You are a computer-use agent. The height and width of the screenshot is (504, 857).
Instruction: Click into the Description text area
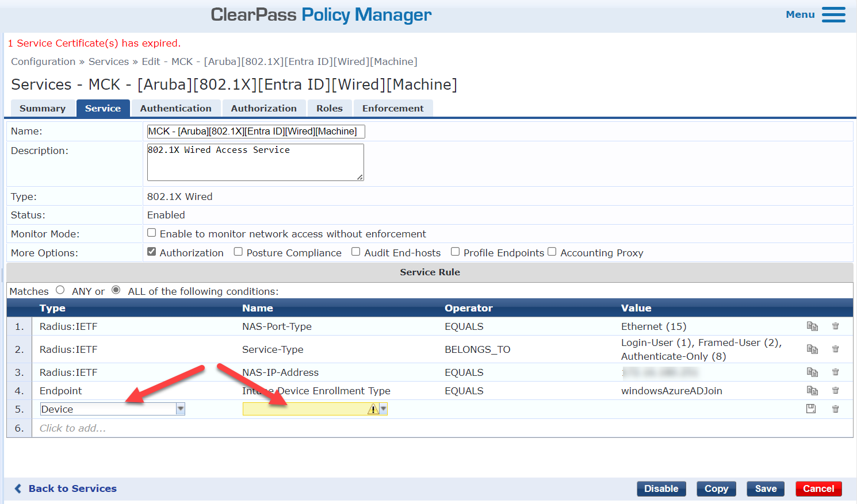[x=255, y=162]
